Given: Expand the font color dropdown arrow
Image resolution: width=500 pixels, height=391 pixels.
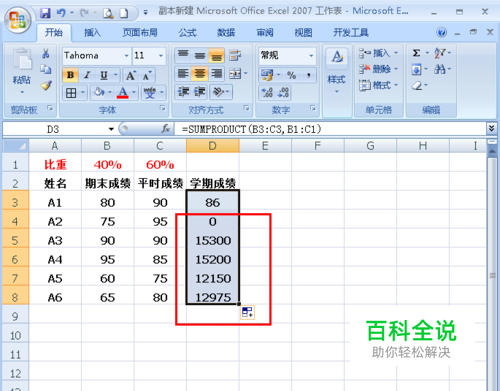Looking at the screenshot, I should coord(134,92).
